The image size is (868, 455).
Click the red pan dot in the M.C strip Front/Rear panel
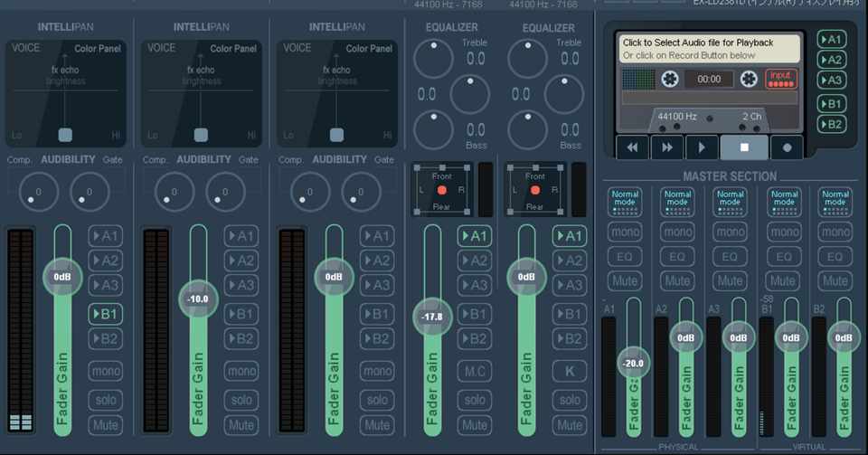point(442,191)
